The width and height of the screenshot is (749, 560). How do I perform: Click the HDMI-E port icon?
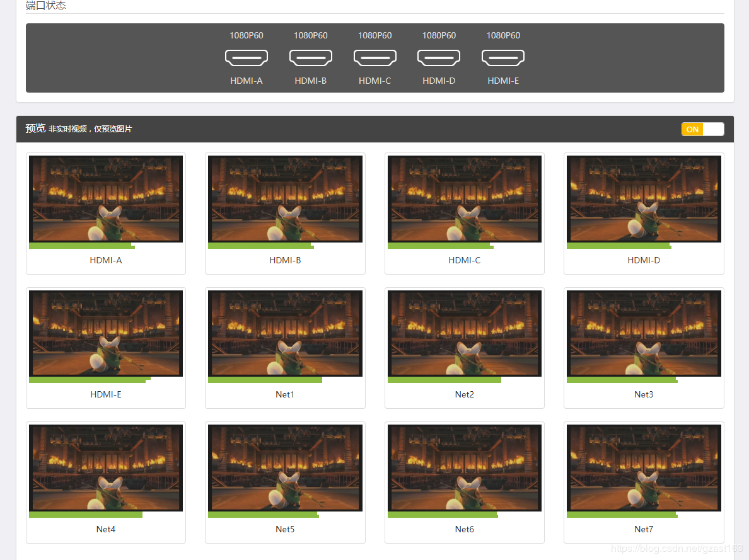coord(503,58)
